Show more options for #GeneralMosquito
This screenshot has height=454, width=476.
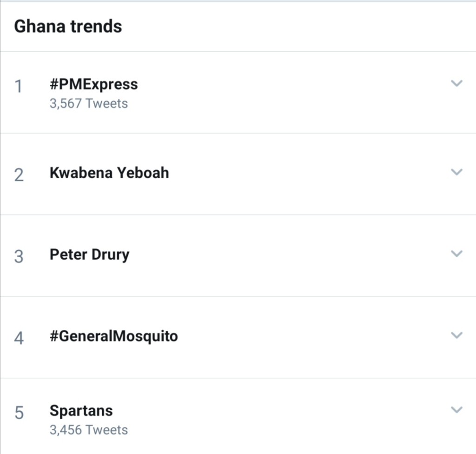pyautogui.click(x=457, y=335)
